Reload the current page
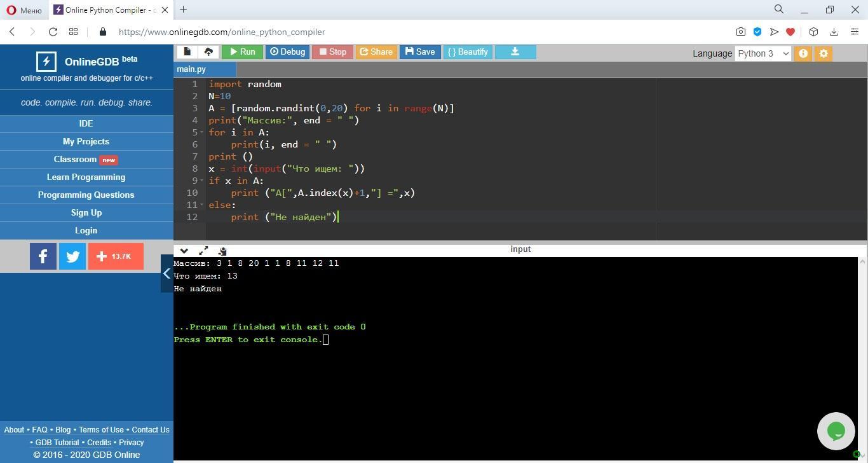The image size is (868, 463). [x=53, y=32]
